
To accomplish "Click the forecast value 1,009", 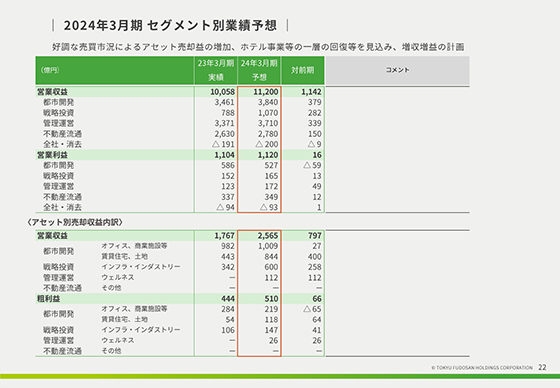I will coord(268,246).
